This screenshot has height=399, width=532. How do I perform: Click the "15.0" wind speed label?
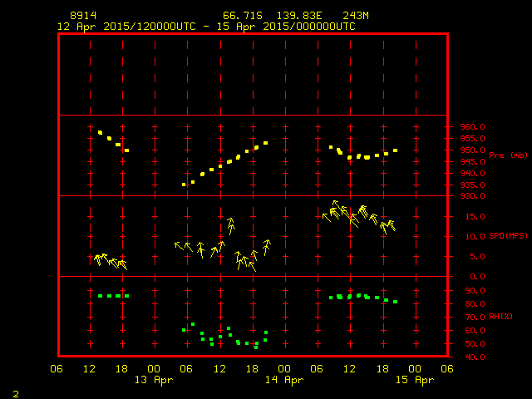click(x=475, y=216)
